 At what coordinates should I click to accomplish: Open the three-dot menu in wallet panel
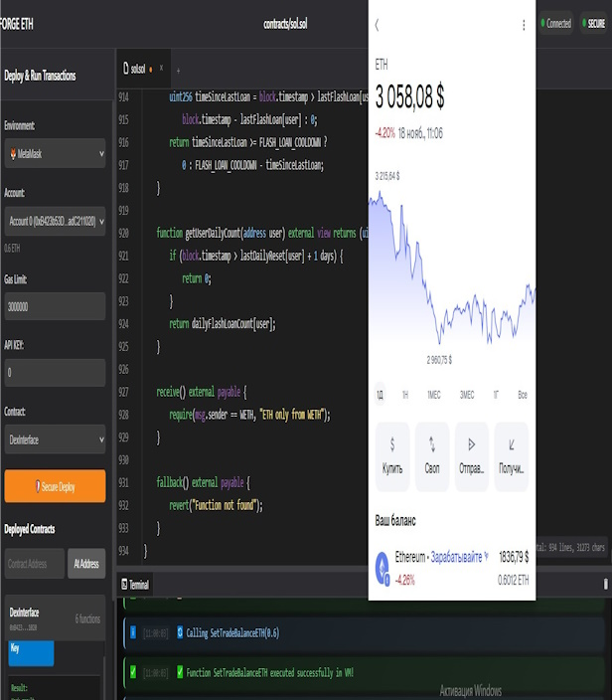pos(524,25)
